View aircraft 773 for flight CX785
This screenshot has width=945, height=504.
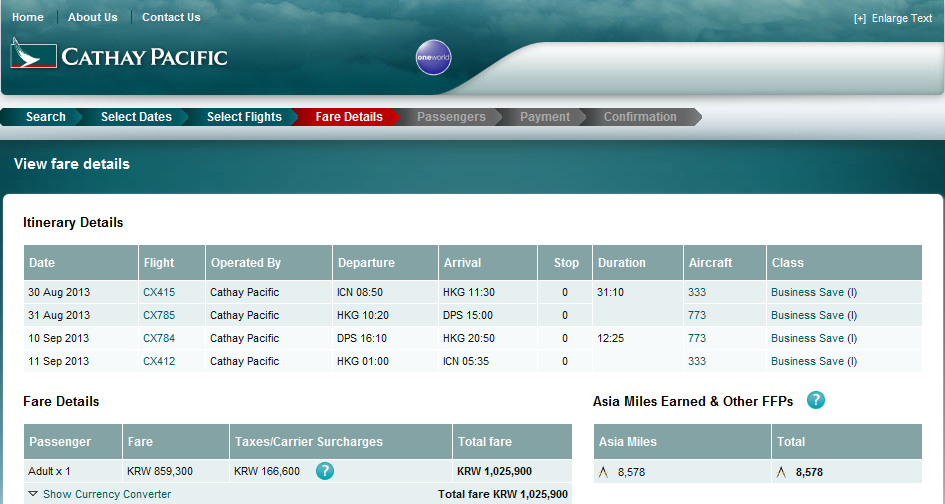(x=697, y=315)
